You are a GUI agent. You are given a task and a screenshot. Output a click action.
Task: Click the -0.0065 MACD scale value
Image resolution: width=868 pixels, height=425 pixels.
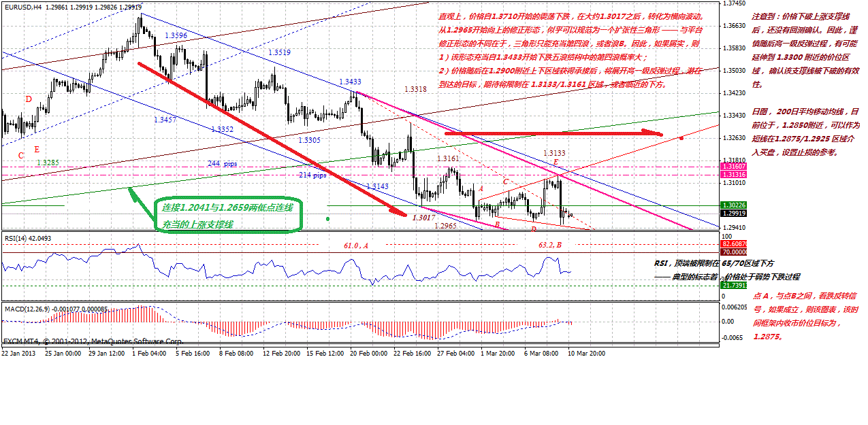click(x=733, y=337)
